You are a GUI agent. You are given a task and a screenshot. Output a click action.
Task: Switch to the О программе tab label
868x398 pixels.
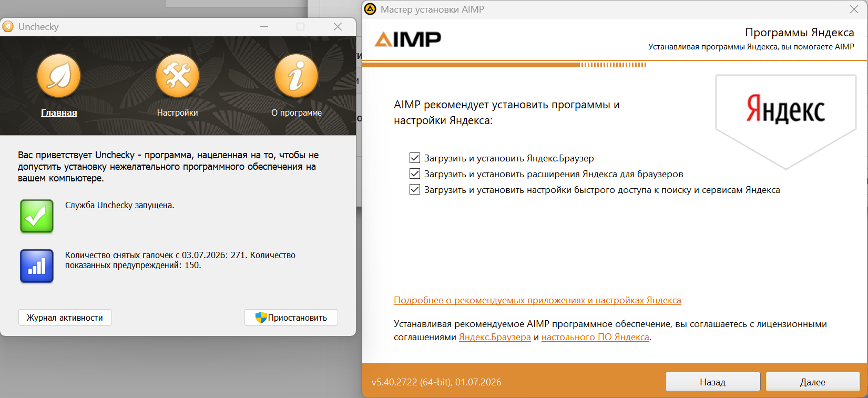[x=297, y=113]
